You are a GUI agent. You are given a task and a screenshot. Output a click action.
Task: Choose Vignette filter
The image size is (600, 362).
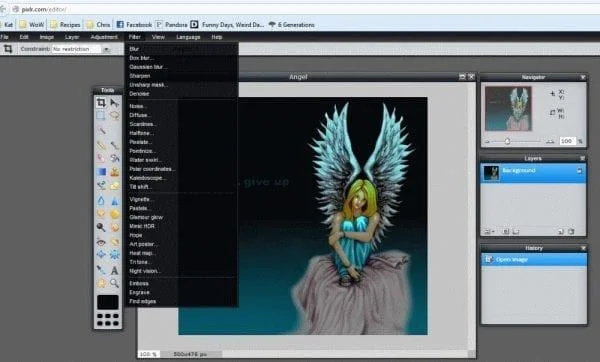(x=140, y=199)
